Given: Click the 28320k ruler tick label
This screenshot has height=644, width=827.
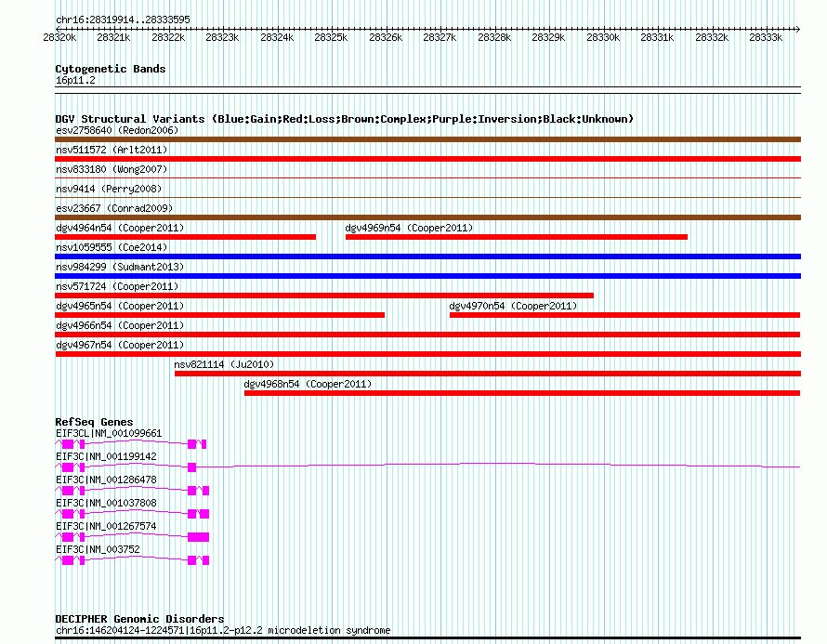Looking at the screenshot, I should pos(59,37).
